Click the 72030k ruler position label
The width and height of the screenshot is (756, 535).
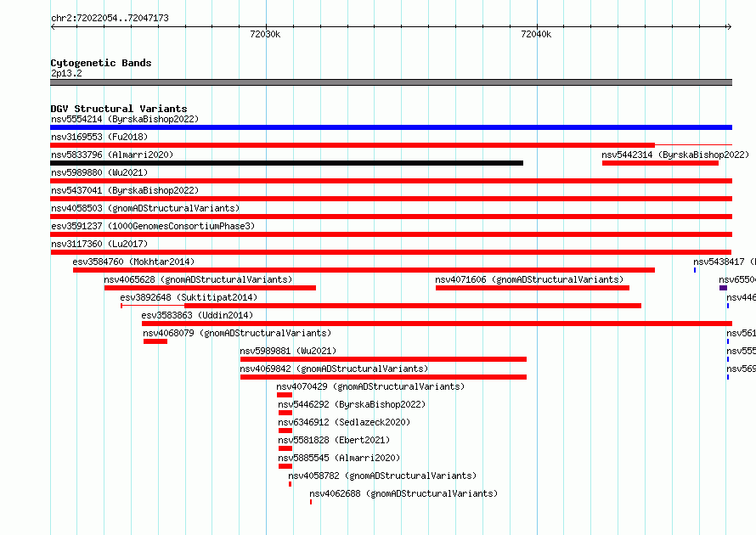[x=265, y=34]
